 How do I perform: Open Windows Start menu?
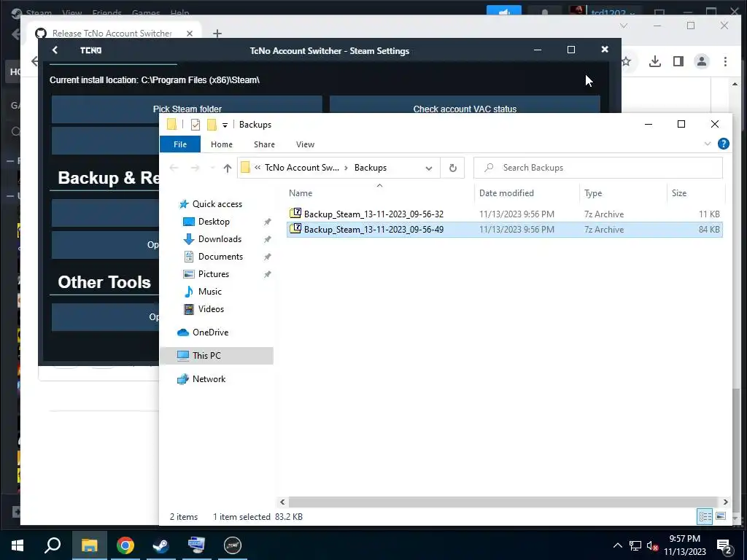pos(18,545)
